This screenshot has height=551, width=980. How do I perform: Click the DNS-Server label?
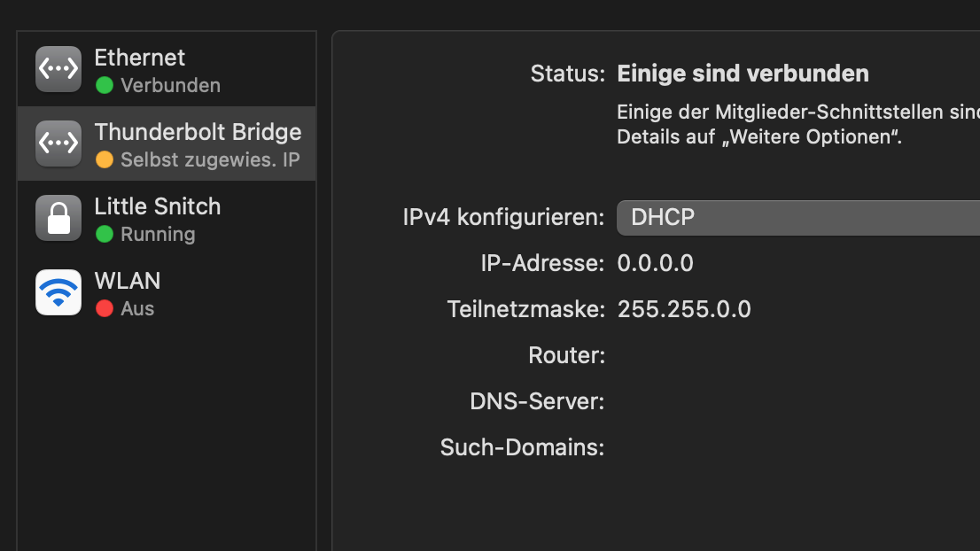[x=537, y=401]
